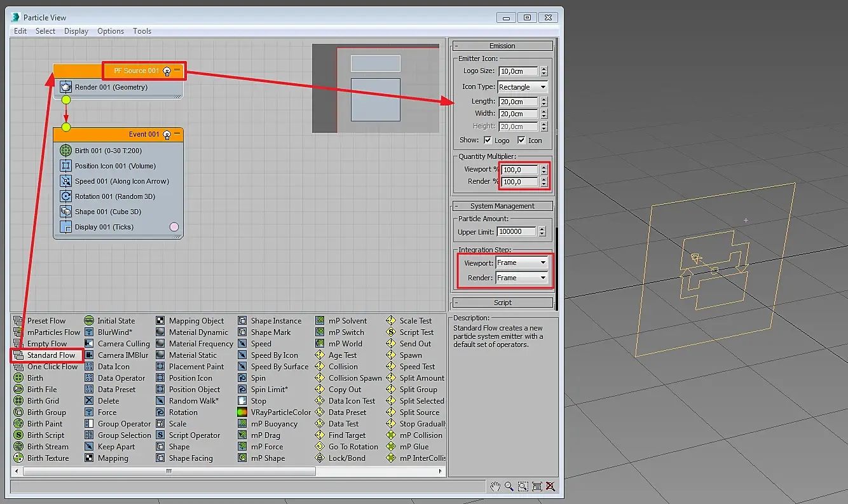Open Viewport integration step dropdown

coord(522,262)
